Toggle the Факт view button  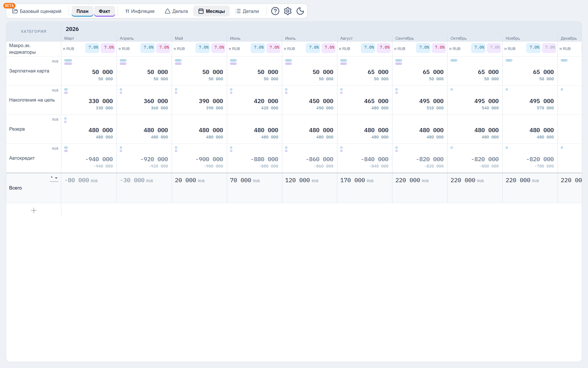(x=105, y=11)
